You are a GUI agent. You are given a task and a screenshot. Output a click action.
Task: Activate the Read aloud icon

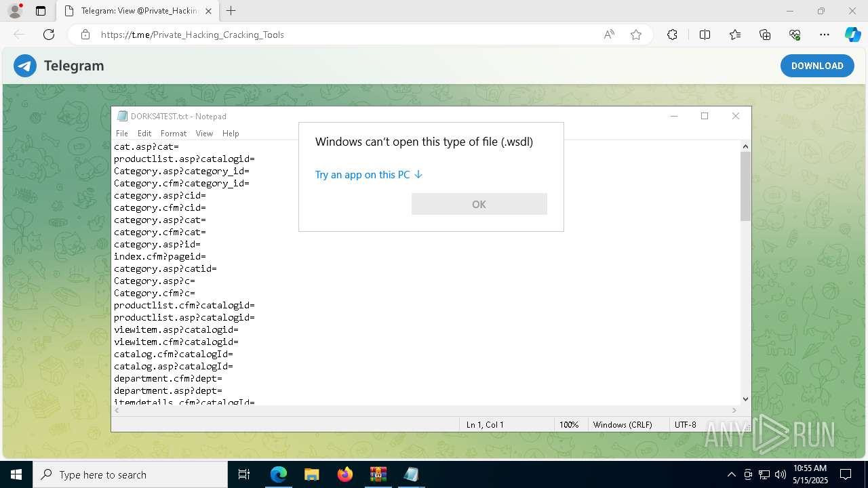point(609,35)
